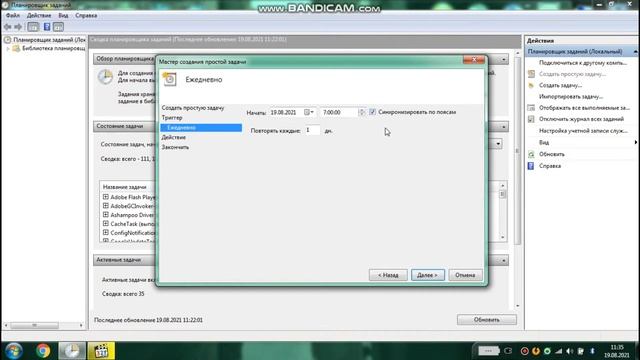This screenshot has height=360, width=640.
Task: Select the Триггер wizard step
Action: [x=172, y=118]
